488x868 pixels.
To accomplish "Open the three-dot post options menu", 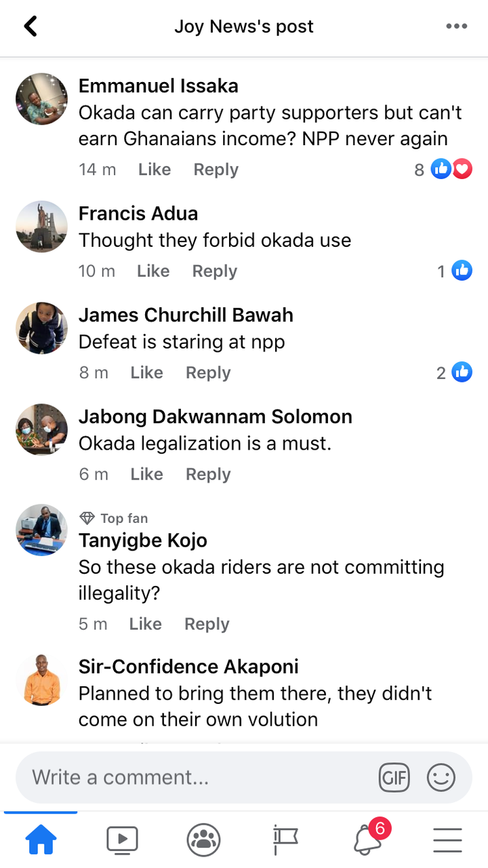I will (456, 26).
